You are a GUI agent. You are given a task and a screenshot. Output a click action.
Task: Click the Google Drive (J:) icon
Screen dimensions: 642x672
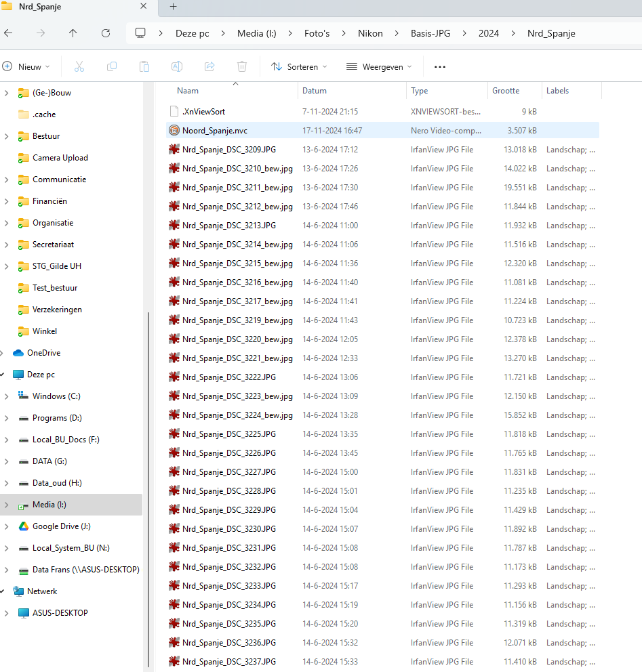24,526
